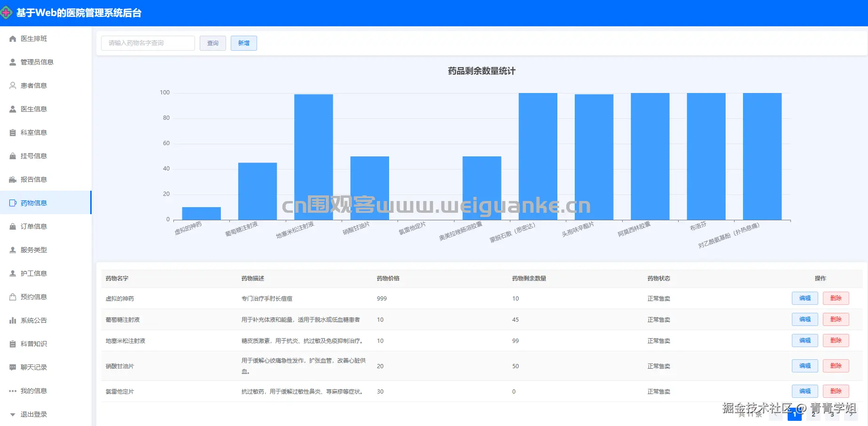Screen dimensions: 868x426
Task: Delete the 硝酸甘油片 record
Action: tap(836, 366)
